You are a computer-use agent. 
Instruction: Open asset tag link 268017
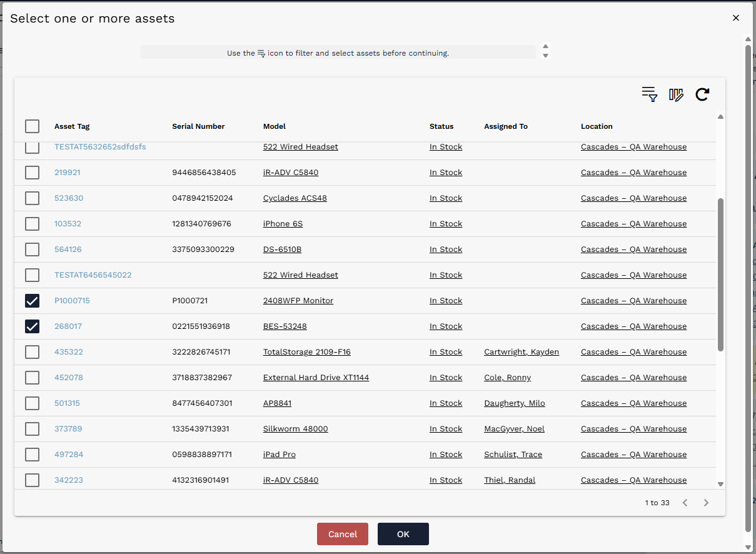point(68,326)
